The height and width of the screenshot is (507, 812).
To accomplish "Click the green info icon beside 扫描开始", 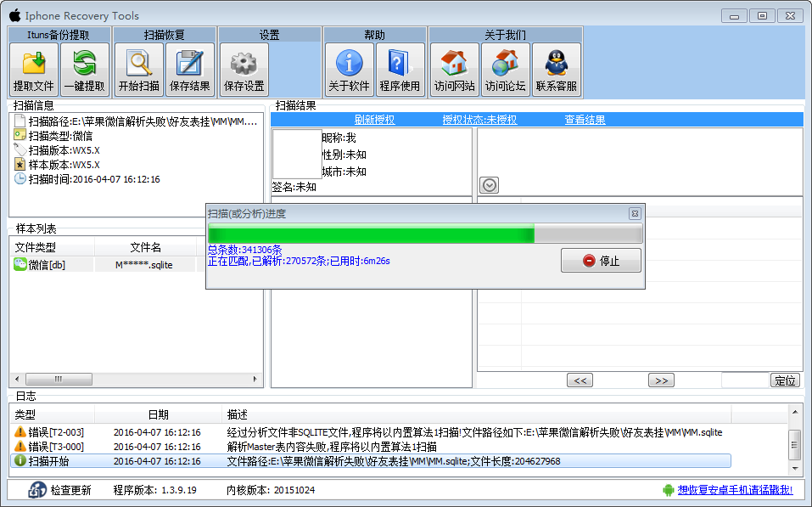I will tap(20, 460).
